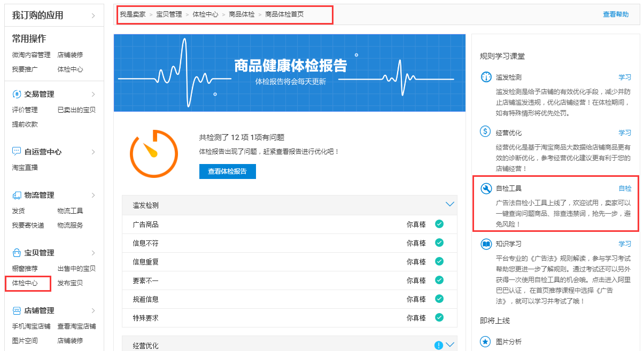The image size is (644, 351).
Task: Click 学习 link beside 知识学习
Action: tap(625, 244)
